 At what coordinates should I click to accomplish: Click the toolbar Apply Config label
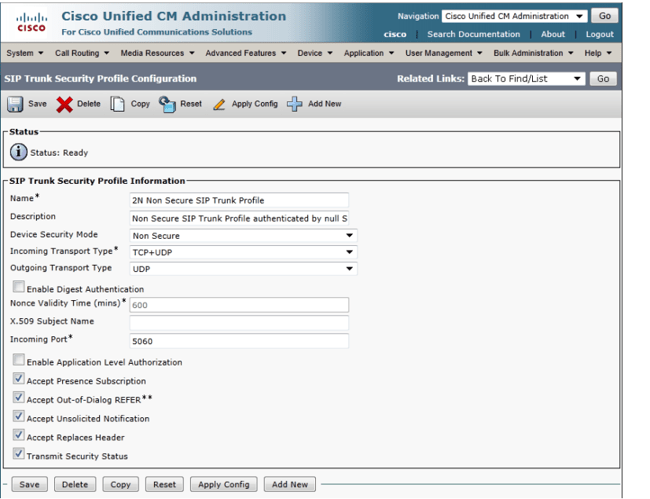pos(255,104)
